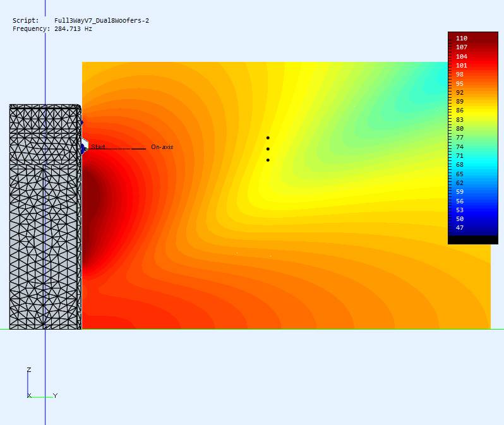Click the "Script:" label

26,21
